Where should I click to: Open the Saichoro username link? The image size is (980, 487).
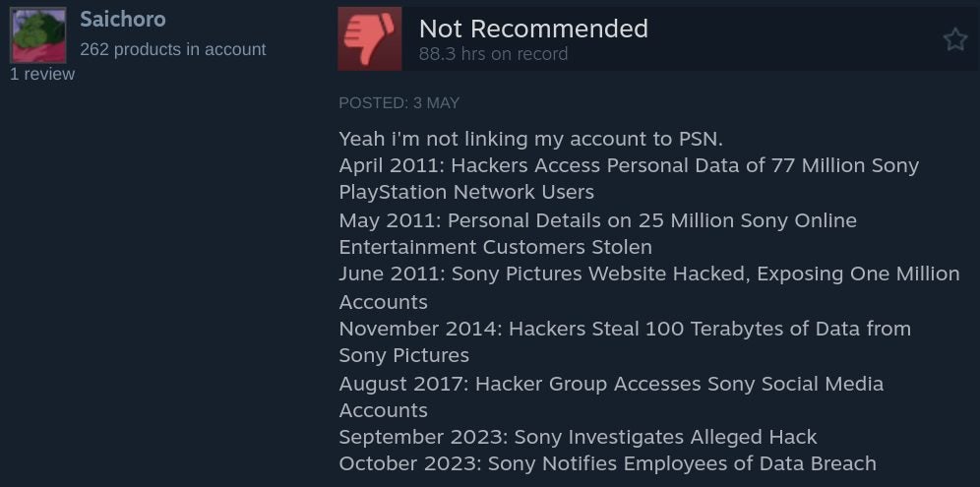pyautogui.click(x=122, y=19)
